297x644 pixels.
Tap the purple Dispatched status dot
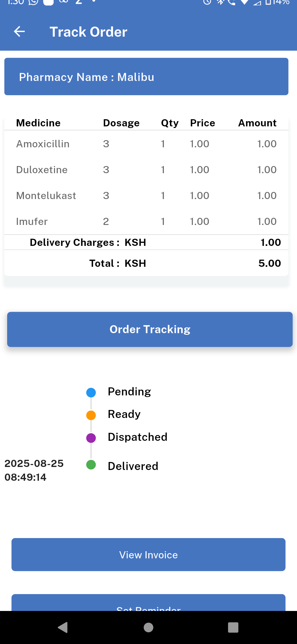click(x=91, y=438)
